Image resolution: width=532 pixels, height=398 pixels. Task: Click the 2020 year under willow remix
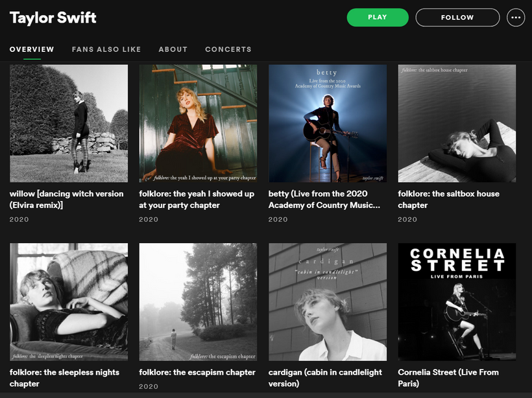19,219
